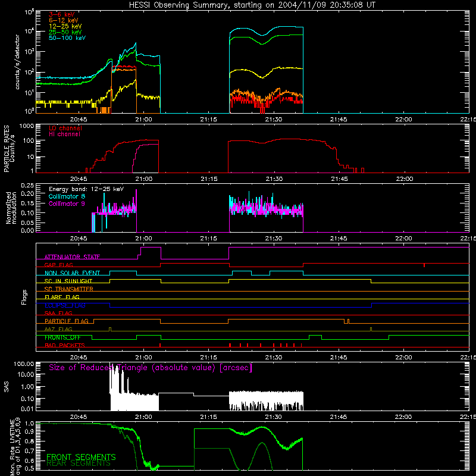The image size is (476, 476).
Task: Click the Size of Reduced Triangle caption
Action: (151, 368)
